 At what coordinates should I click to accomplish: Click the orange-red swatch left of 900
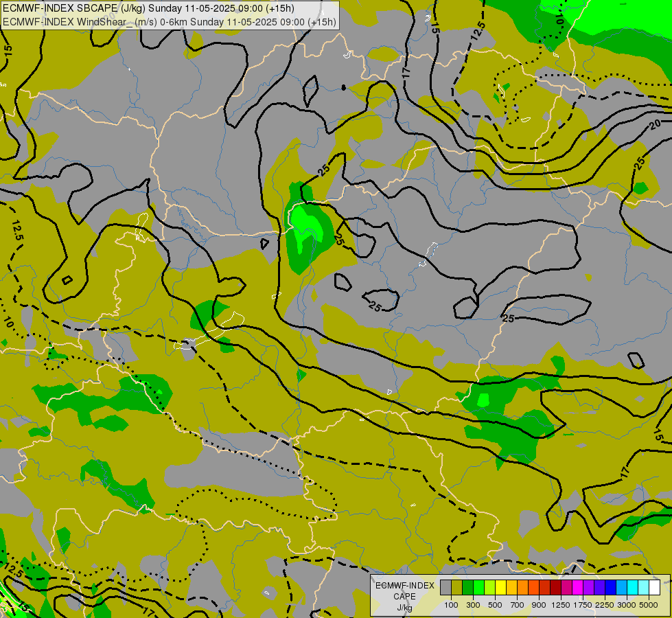[533, 588]
